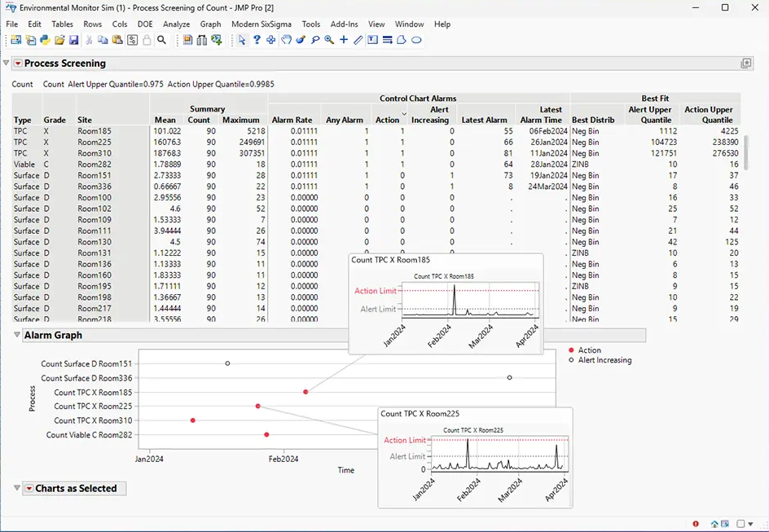Click red alarm point for Viable C Room282
Viewport: 769px width, 532px height.
click(266, 434)
